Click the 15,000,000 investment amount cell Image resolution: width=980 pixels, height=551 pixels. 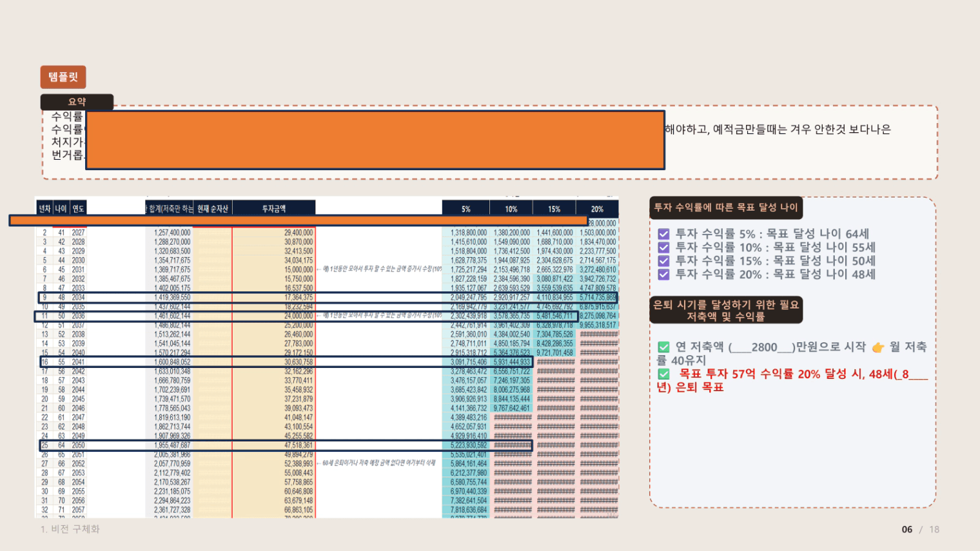(x=299, y=270)
